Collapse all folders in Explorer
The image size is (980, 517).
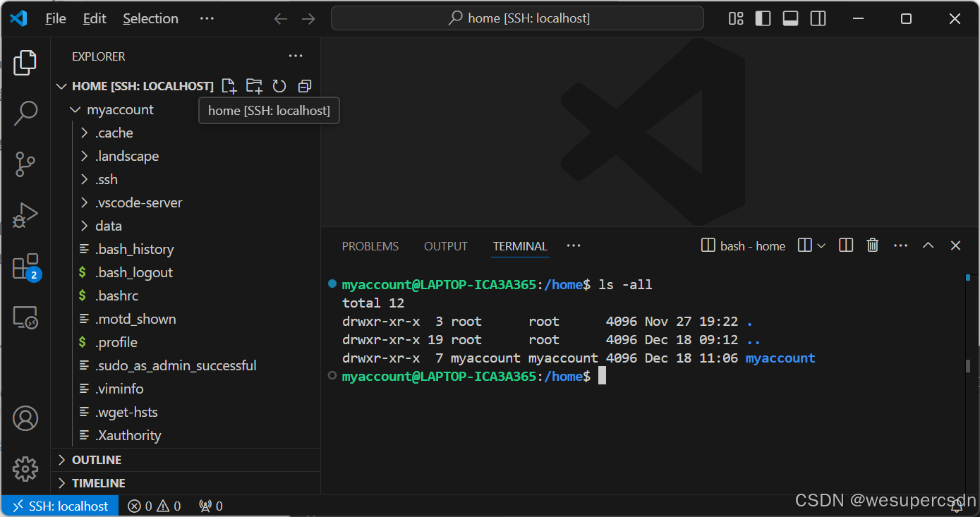pyautogui.click(x=305, y=86)
